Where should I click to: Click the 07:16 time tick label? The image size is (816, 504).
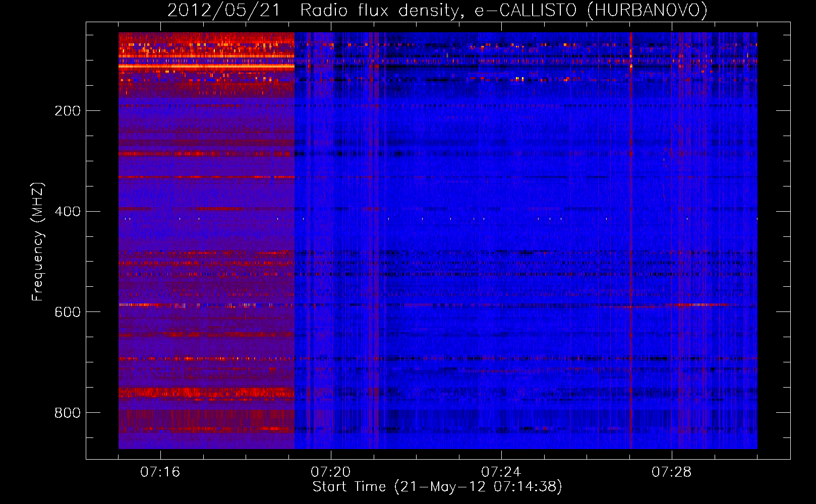[x=160, y=472]
